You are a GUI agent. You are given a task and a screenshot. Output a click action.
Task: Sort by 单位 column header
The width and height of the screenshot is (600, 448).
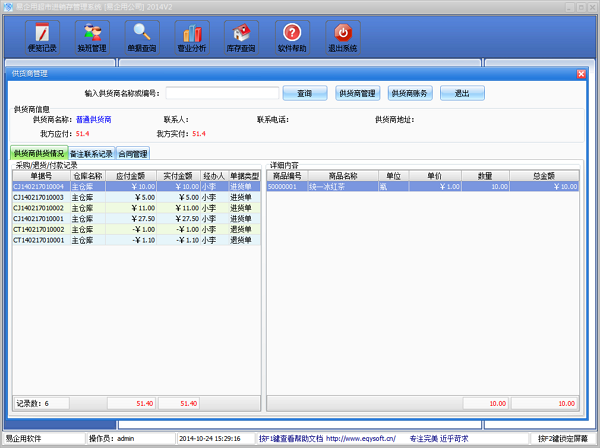[x=394, y=176]
